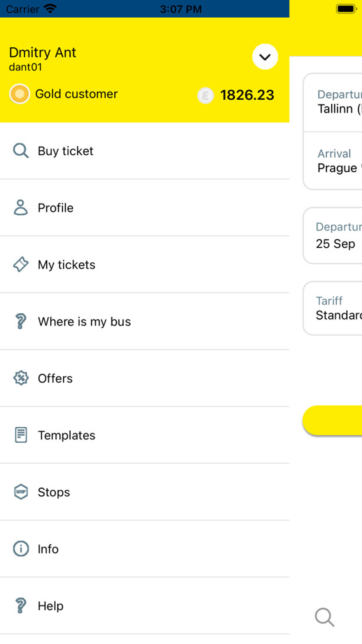
Task: Click the Stops sign icon
Action: click(21, 492)
